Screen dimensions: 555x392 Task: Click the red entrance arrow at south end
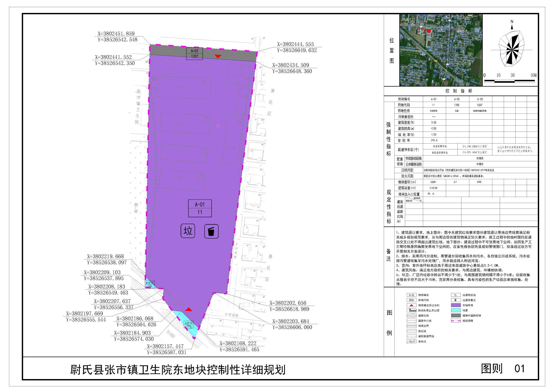[x=188, y=309]
